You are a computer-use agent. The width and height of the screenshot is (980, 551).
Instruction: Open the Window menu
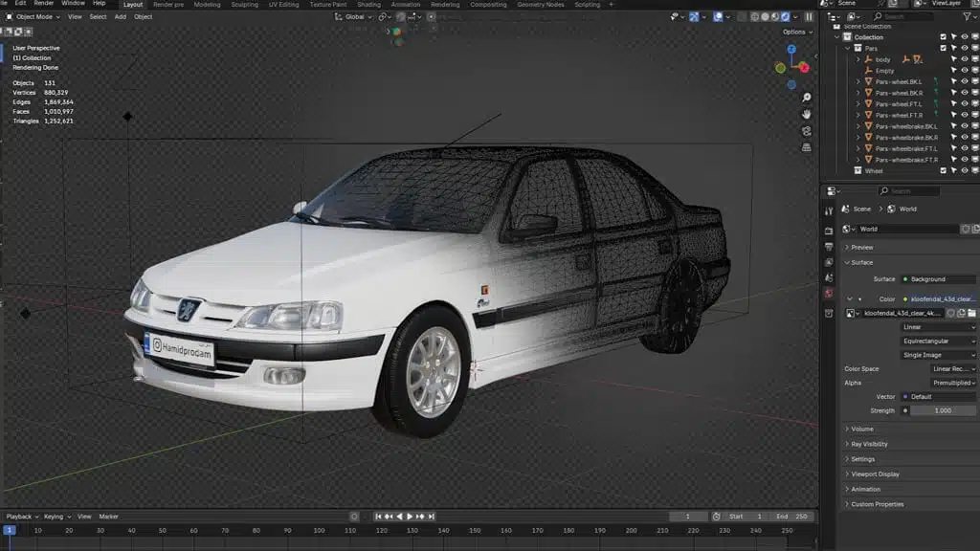point(73,4)
